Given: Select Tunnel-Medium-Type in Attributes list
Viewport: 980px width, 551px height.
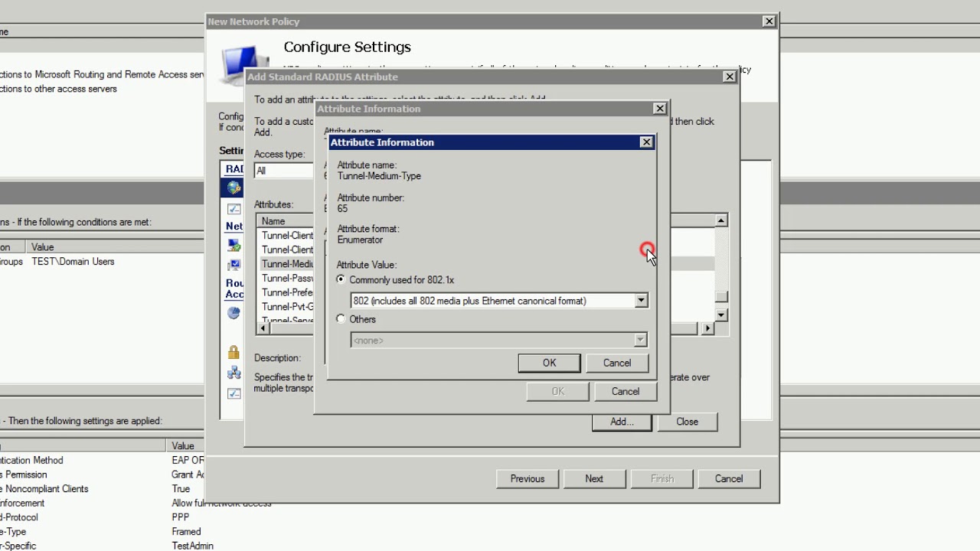Looking at the screenshot, I should pos(287,264).
